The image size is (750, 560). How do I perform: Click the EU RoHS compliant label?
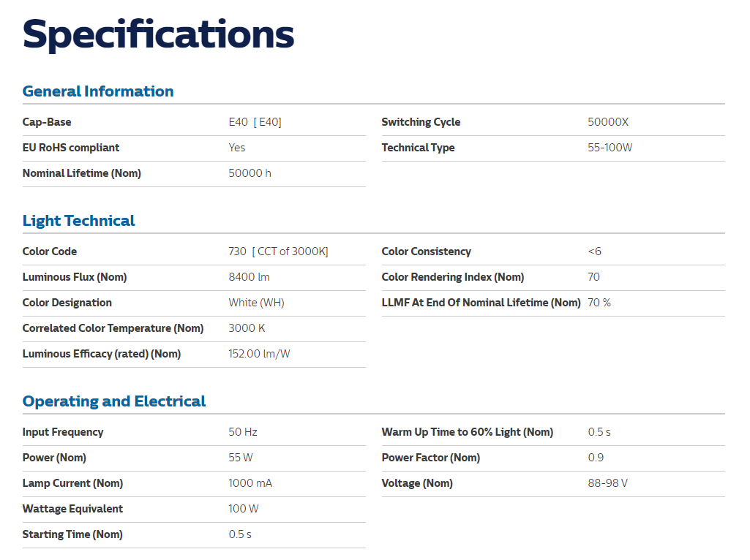[x=71, y=148]
